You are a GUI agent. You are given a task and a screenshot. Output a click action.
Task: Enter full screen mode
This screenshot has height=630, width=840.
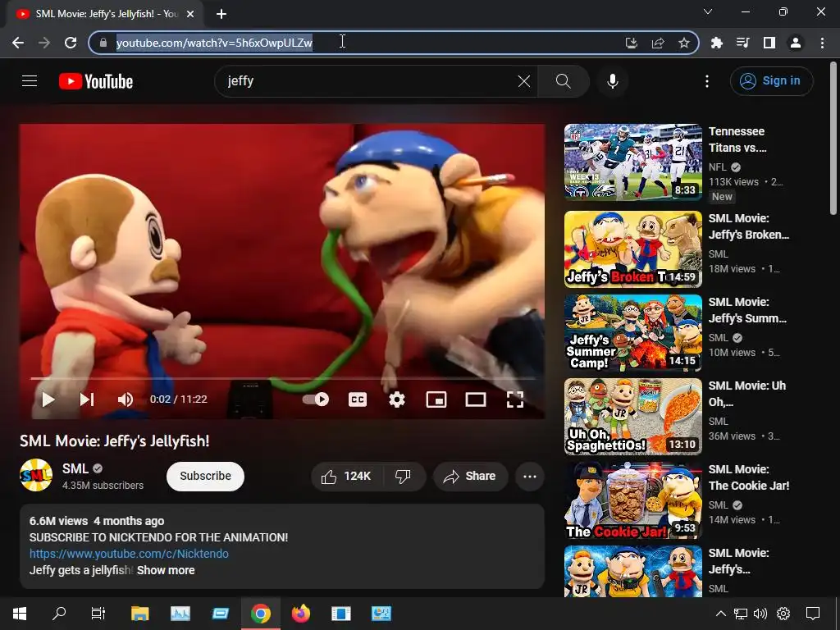[515, 399]
